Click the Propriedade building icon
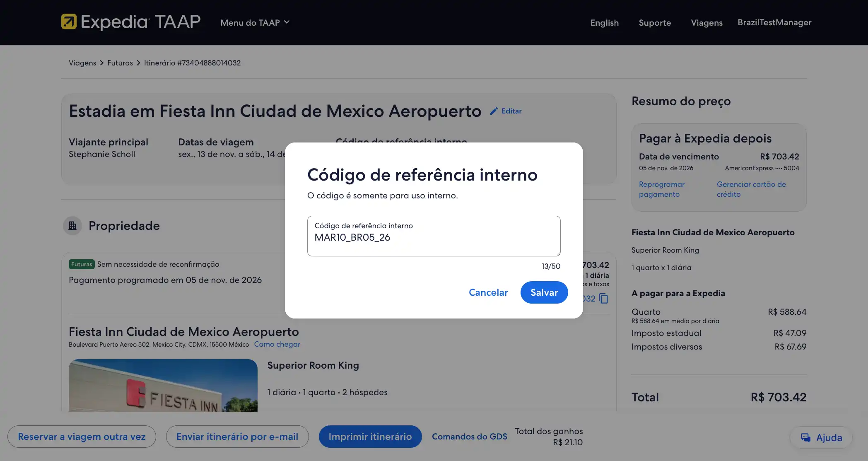 [72, 226]
